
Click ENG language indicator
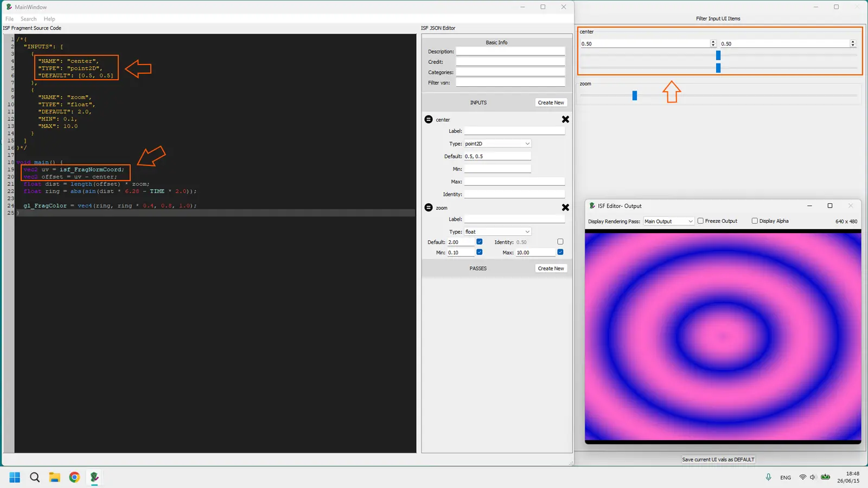coord(786,478)
